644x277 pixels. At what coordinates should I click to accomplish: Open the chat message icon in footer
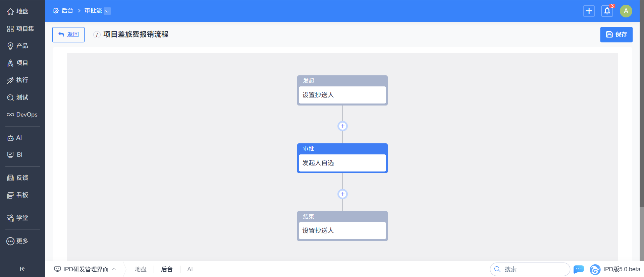pos(579,269)
